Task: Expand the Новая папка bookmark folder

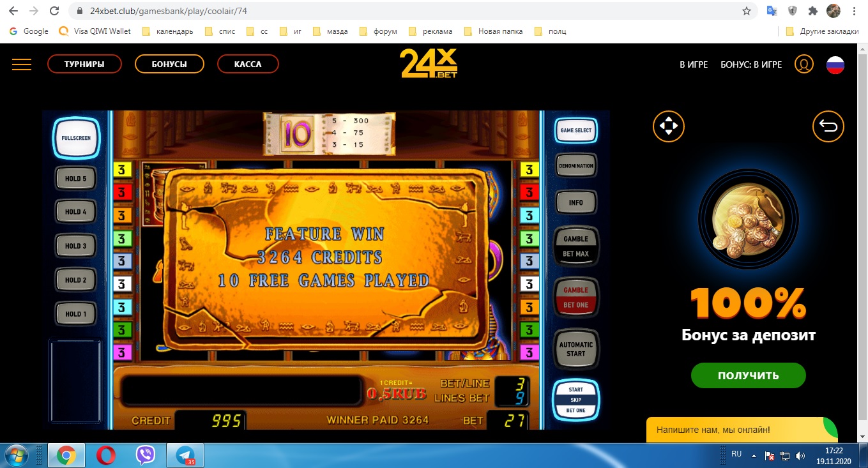Action: (x=493, y=31)
